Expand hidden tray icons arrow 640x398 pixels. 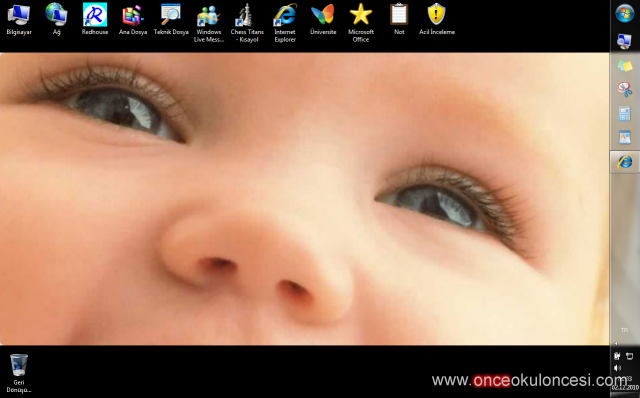pyautogui.click(x=616, y=344)
